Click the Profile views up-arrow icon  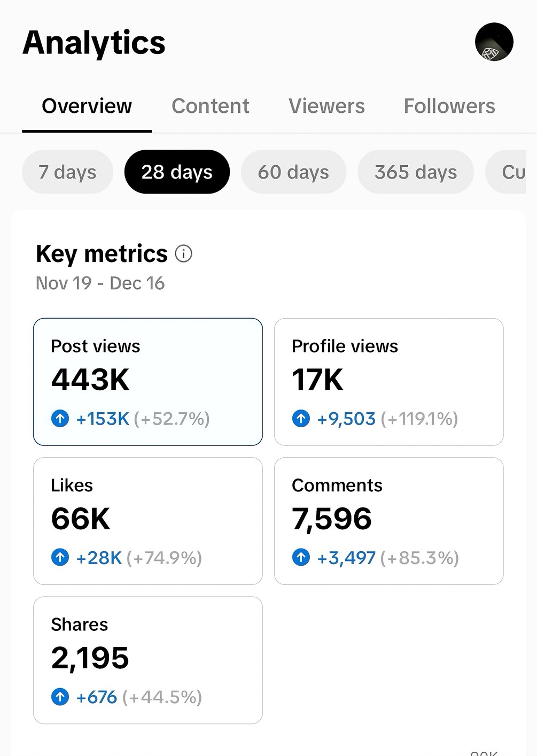301,418
